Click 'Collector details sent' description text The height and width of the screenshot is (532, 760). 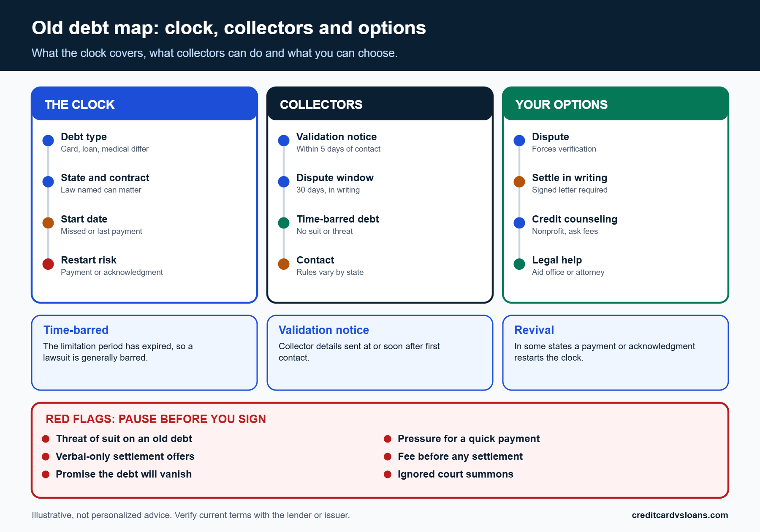click(x=359, y=352)
